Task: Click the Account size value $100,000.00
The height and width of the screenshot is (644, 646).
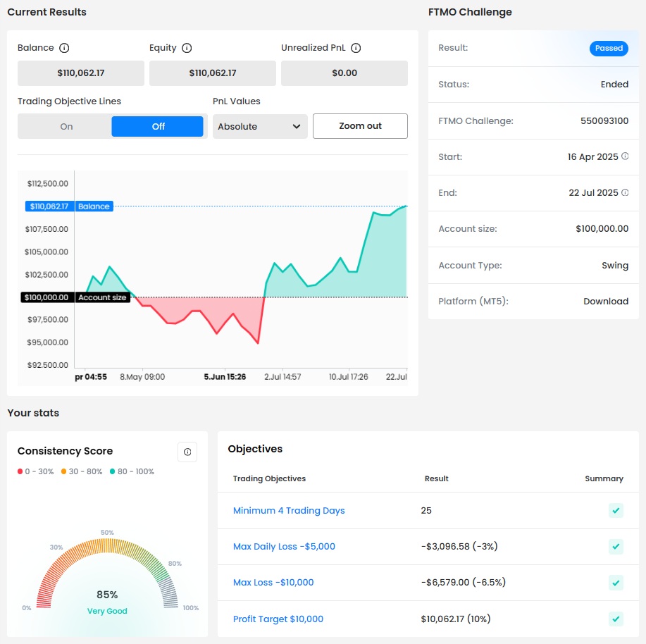Action: [602, 229]
